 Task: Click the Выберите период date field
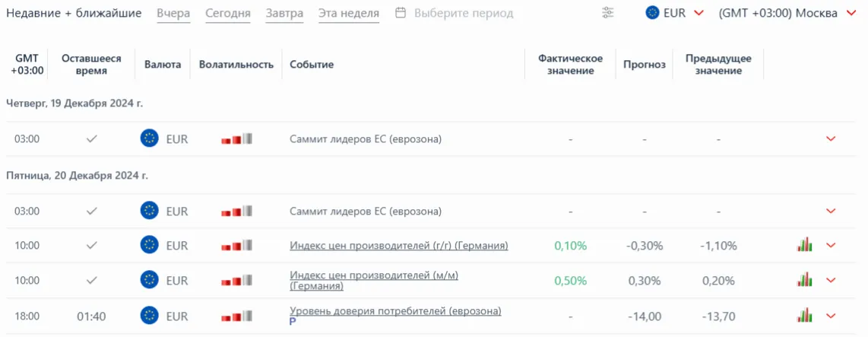point(463,14)
